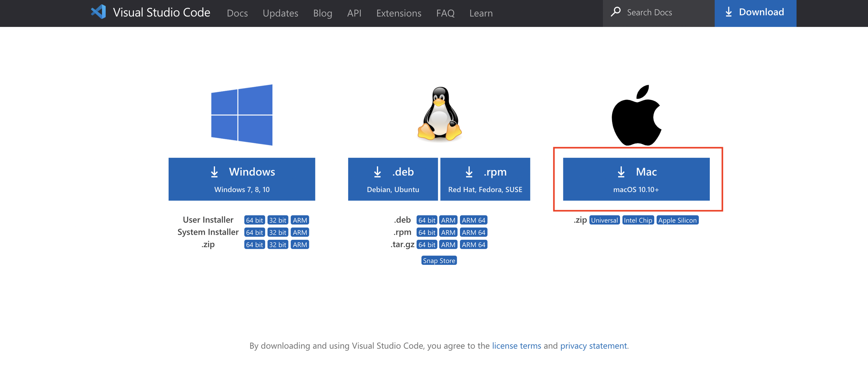This screenshot has height=367, width=868.
Task: Click the Search Docs input field
Action: (655, 12)
